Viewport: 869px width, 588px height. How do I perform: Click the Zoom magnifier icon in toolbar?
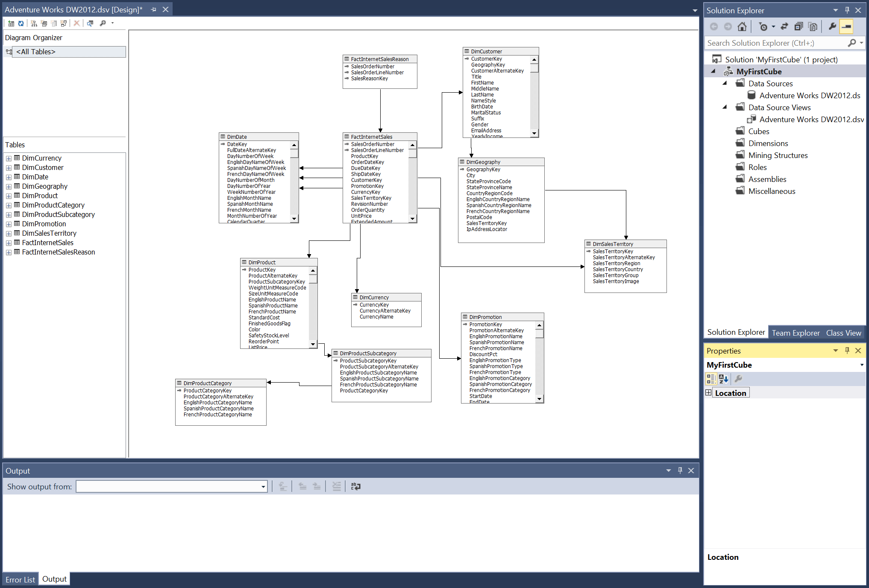point(103,23)
